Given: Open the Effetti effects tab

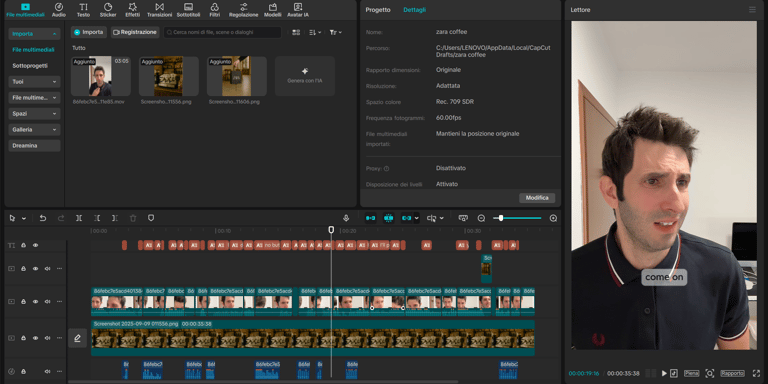Looking at the screenshot, I should click(132, 10).
